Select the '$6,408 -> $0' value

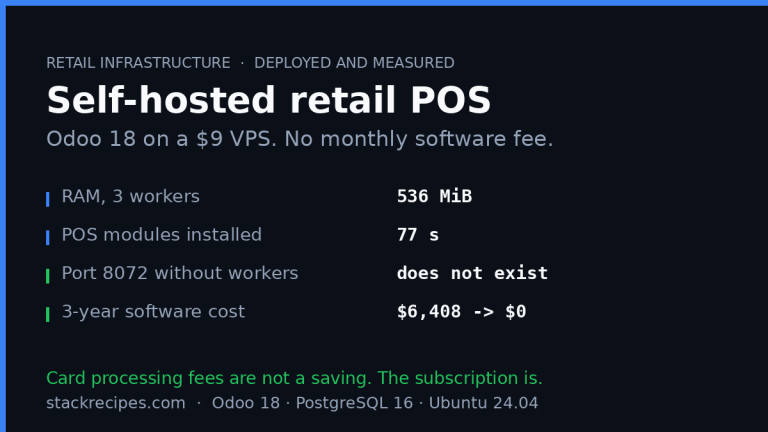[x=461, y=312]
